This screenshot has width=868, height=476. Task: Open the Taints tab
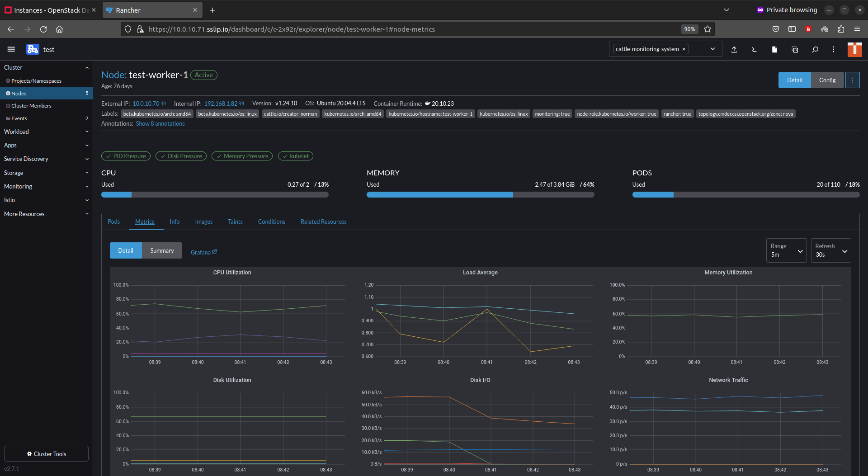pyautogui.click(x=235, y=222)
